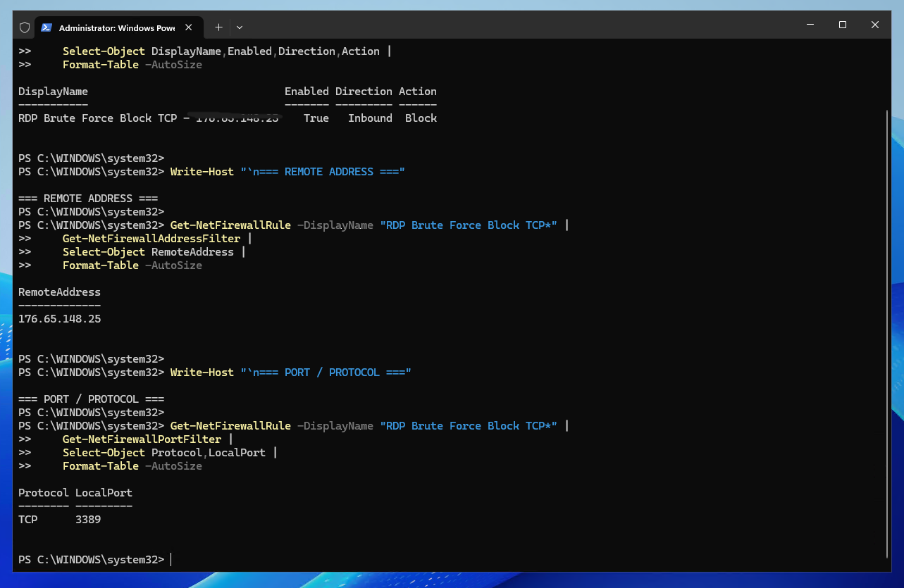Click the Inbound value under Direction

coord(370,118)
